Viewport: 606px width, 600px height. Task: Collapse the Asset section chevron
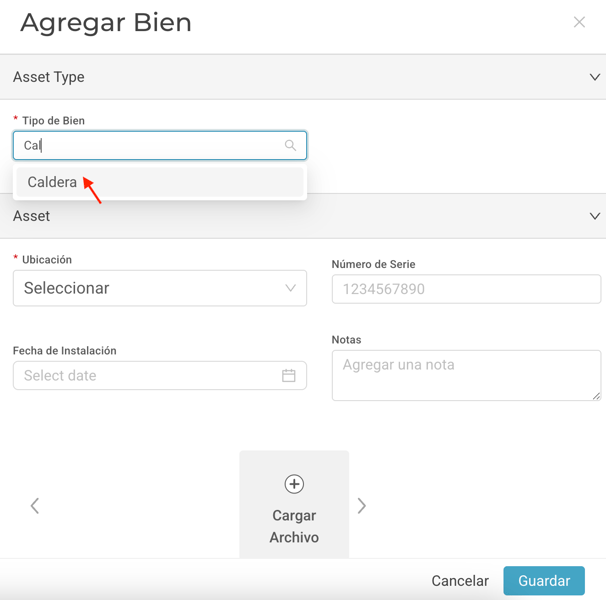595,216
